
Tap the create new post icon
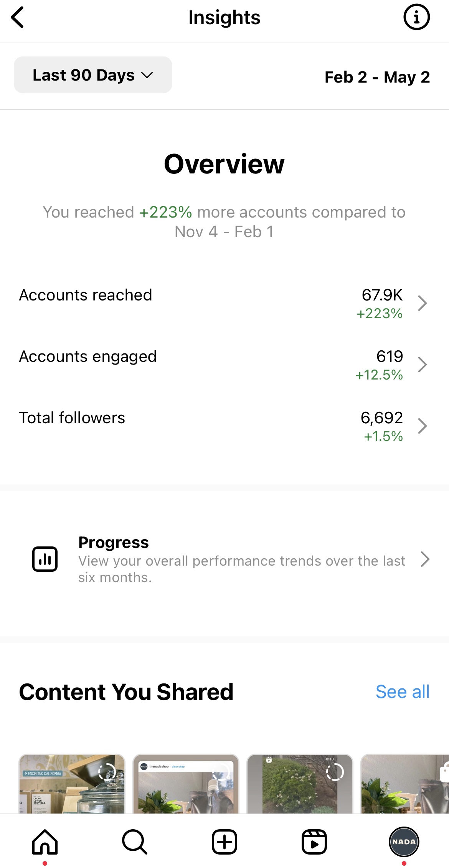(225, 842)
